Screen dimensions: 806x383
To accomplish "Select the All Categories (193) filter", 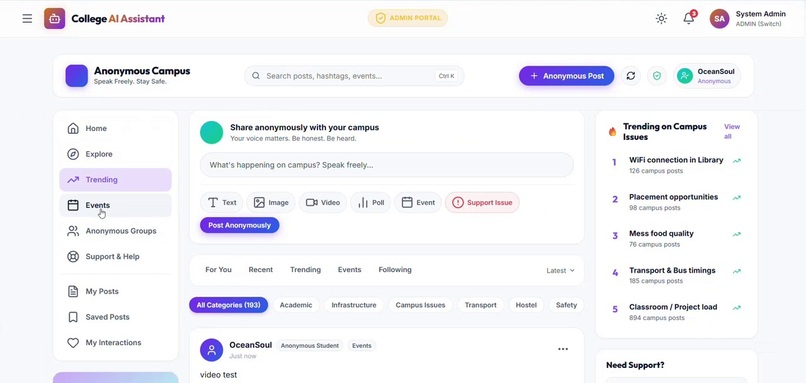I will pyautogui.click(x=228, y=305).
